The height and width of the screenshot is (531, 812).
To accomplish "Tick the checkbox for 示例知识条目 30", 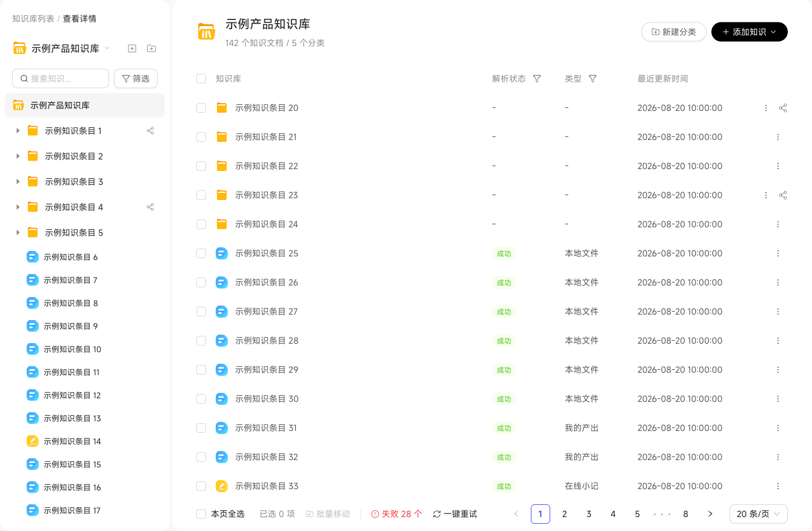I will [201, 399].
